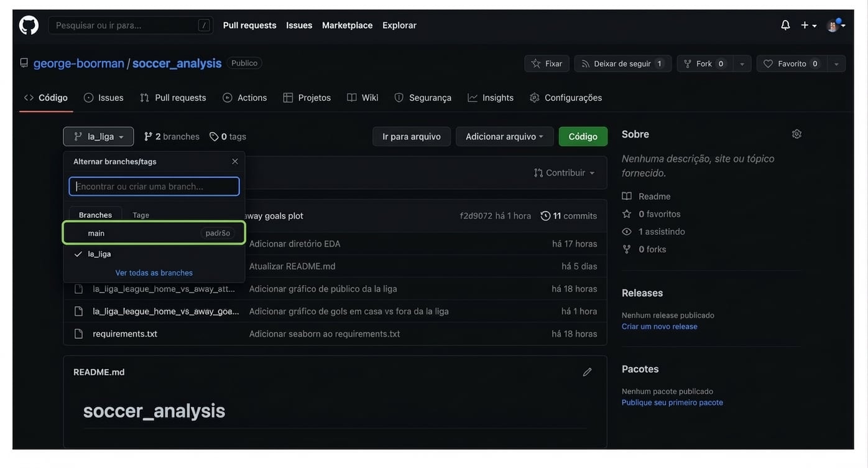Open Marketplace in top navigation

click(x=347, y=26)
